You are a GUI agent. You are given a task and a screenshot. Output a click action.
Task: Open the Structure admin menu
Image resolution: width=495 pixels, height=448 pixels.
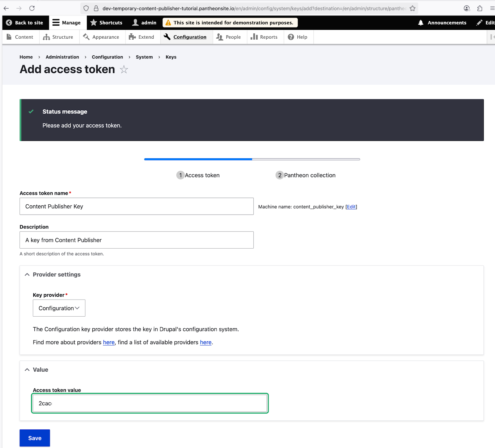click(x=58, y=37)
